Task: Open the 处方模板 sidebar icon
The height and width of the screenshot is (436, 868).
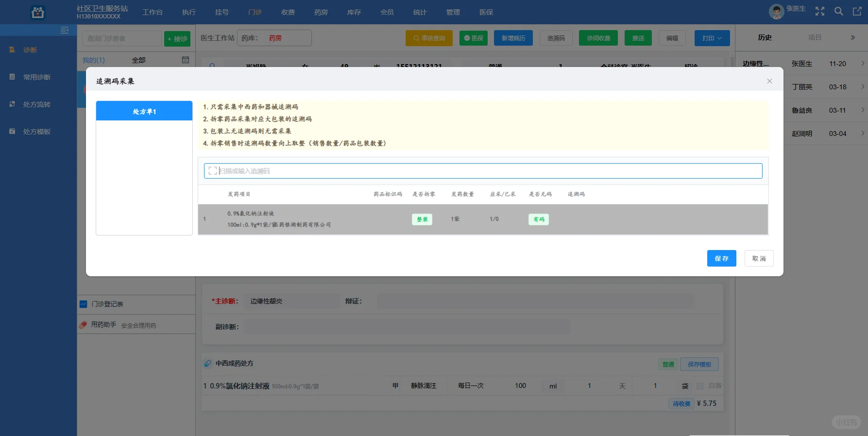Action: [12, 131]
